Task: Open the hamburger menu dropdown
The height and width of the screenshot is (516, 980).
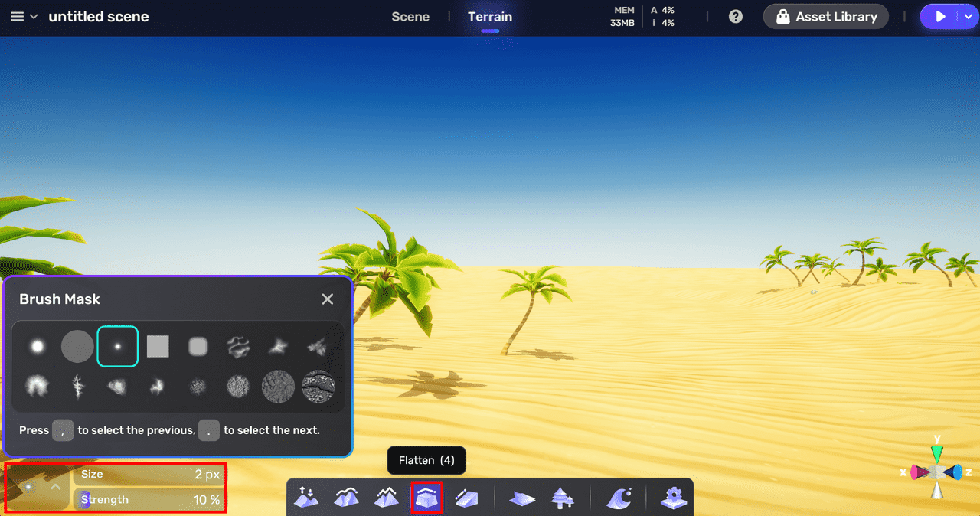Action: tap(24, 17)
